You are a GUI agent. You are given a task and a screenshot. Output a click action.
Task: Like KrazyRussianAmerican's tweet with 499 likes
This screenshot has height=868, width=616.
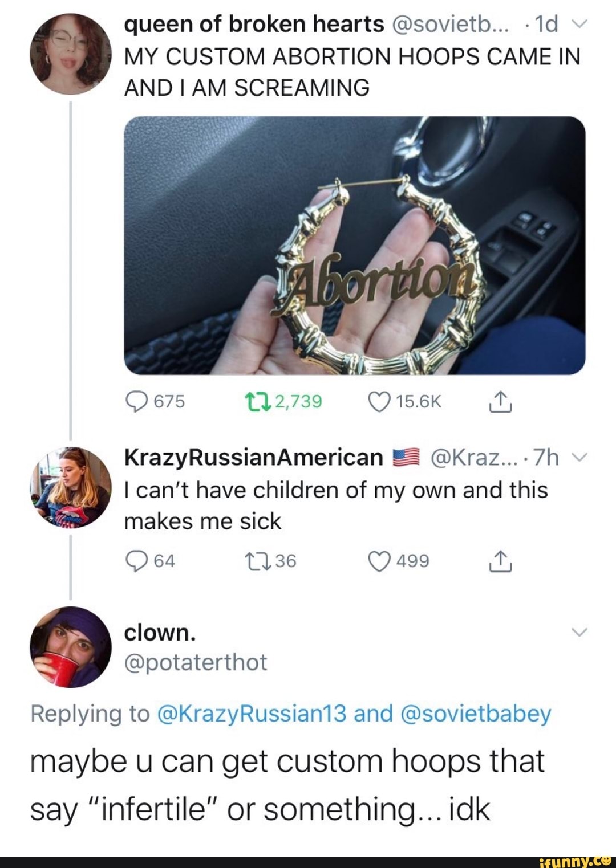coord(379,561)
